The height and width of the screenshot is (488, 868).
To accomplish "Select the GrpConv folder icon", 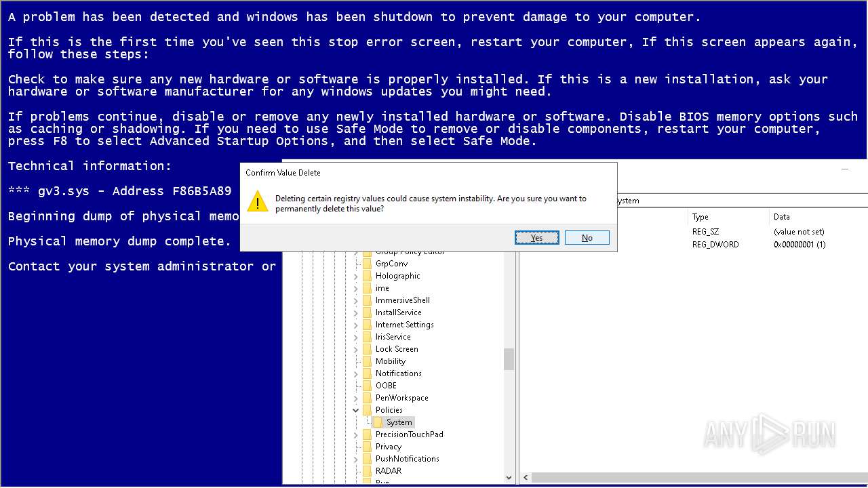I will coord(367,264).
